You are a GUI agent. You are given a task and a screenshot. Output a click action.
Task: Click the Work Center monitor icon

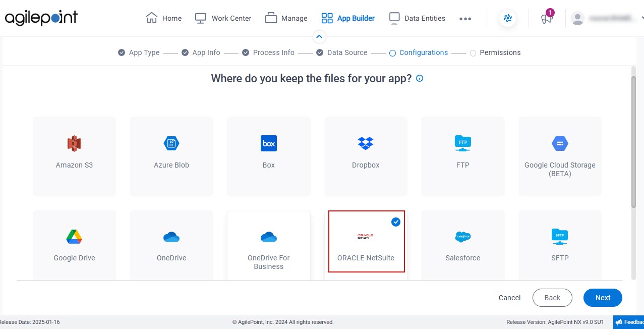pos(201,18)
